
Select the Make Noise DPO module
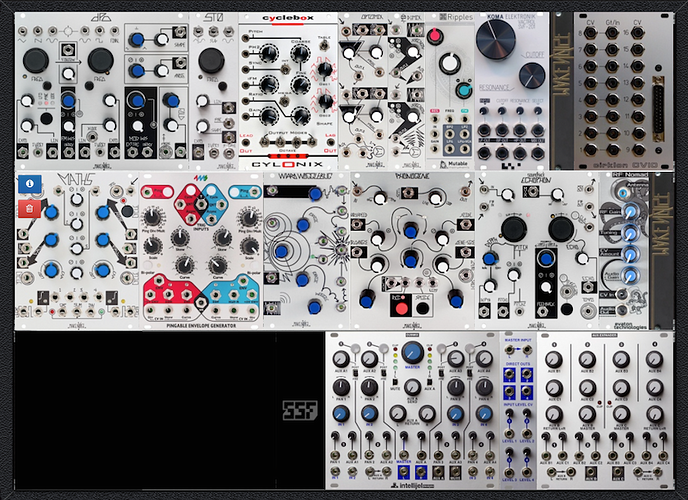pos(102,91)
